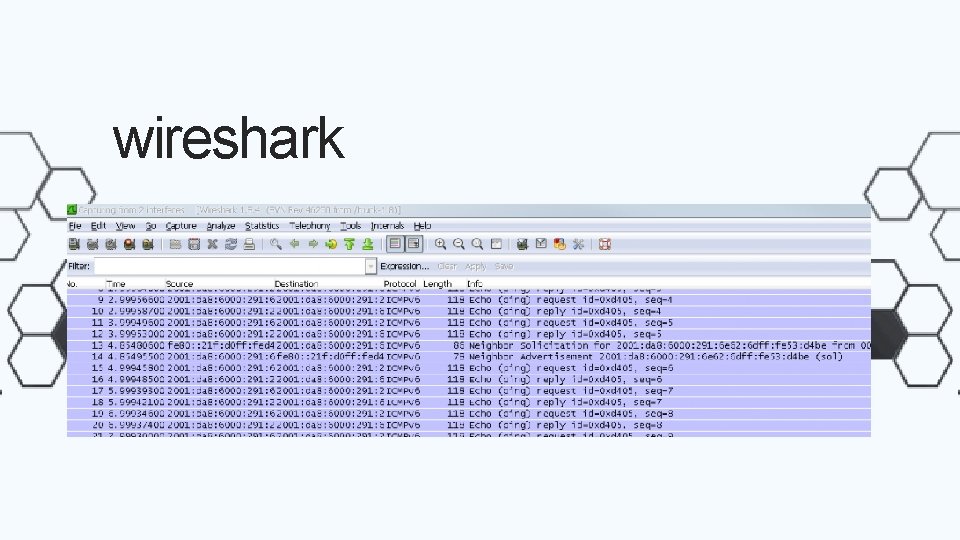Image resolution: width=960 pixels, height=540 pixels.
Task: Sort by the No. column header
Action: click(72, 284)
